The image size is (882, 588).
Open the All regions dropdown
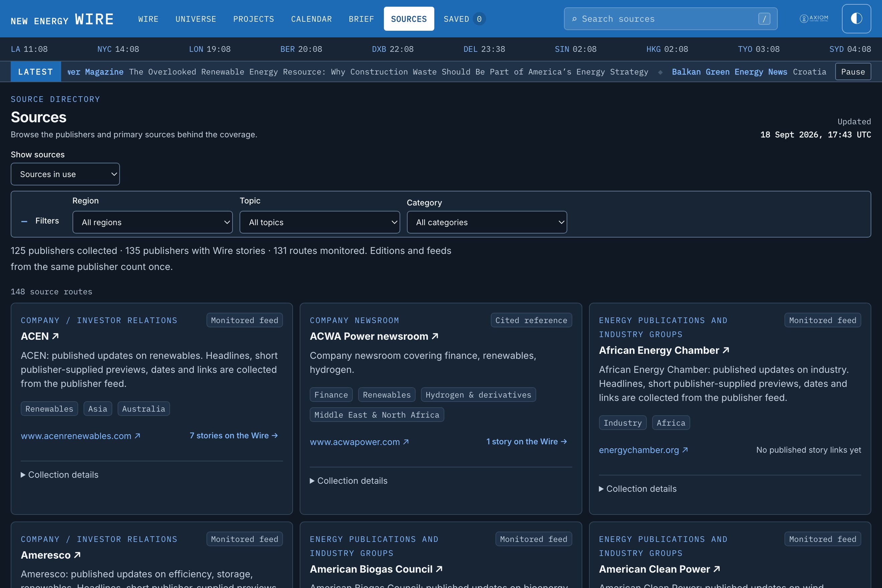click(153, 222)
